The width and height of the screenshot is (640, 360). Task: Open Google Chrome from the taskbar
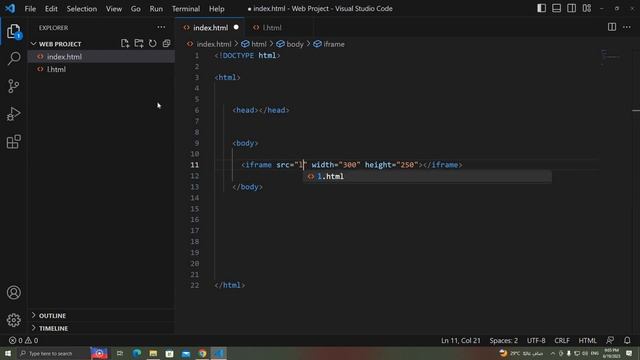pyautogui.click(x=202, y=353)
